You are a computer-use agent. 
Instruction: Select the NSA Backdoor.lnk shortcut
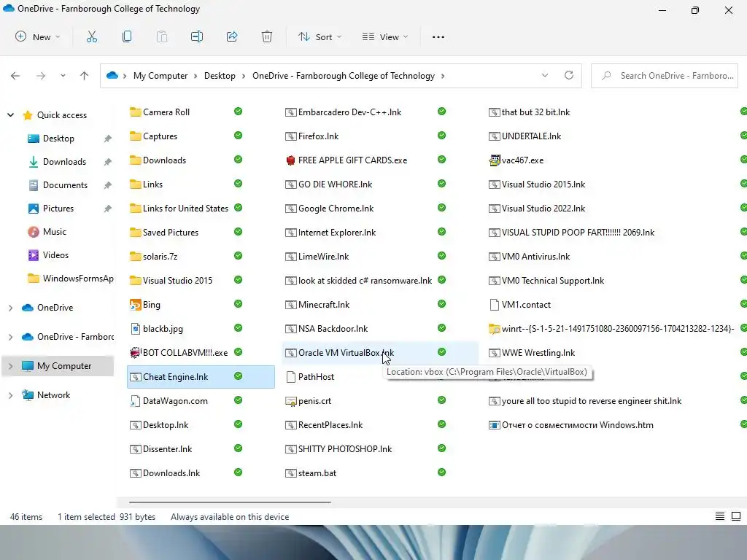[x=326, y=329]
